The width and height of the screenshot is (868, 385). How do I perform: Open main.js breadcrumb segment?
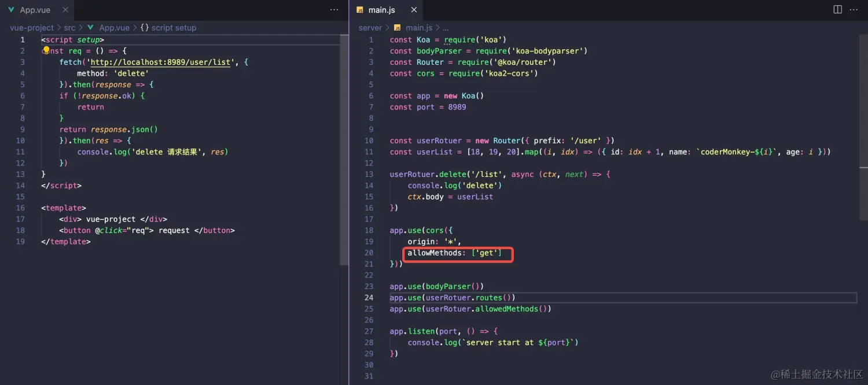point(419,28)
